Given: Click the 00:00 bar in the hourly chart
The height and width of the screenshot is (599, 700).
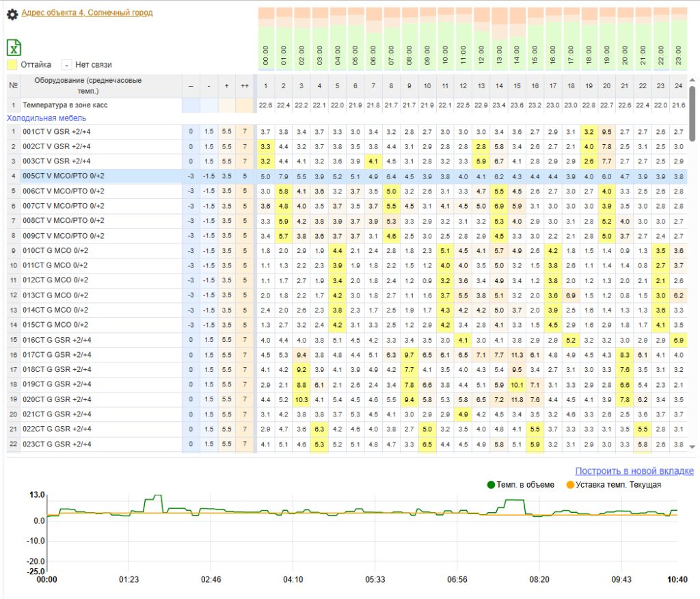Looking at the screenshot, I should (267, 38).
